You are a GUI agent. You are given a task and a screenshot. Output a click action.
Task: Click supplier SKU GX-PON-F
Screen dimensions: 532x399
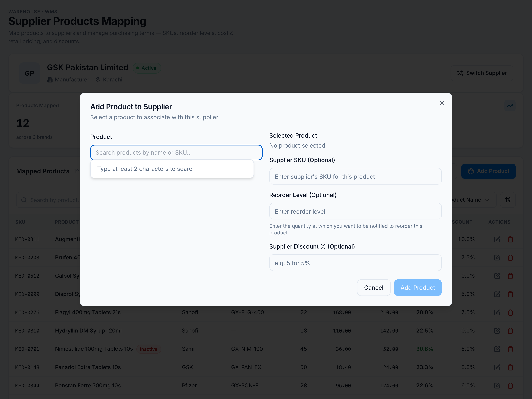click(245, 385)
